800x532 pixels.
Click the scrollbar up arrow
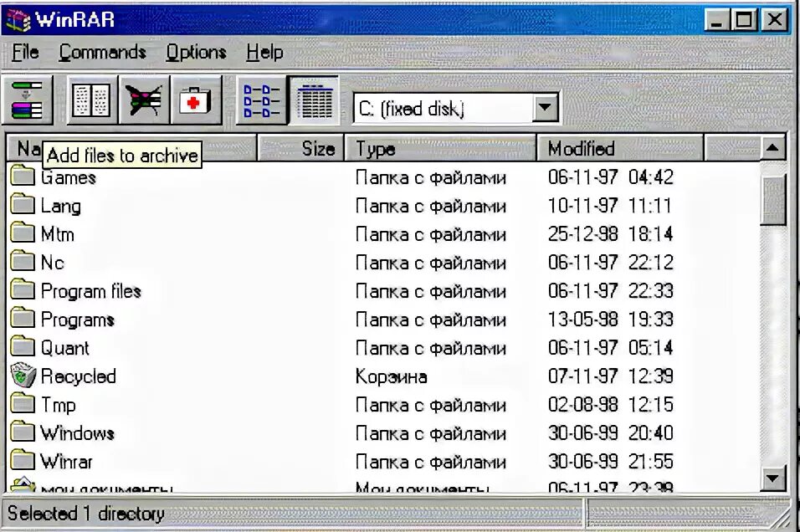click(x=772, y=148)
